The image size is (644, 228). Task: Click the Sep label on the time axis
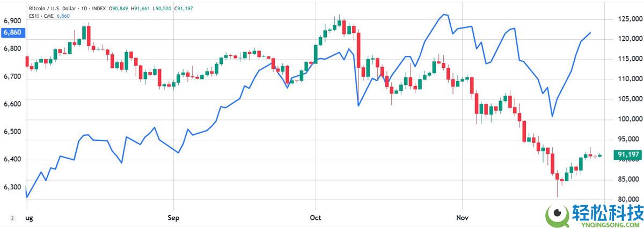pos(173,218)
